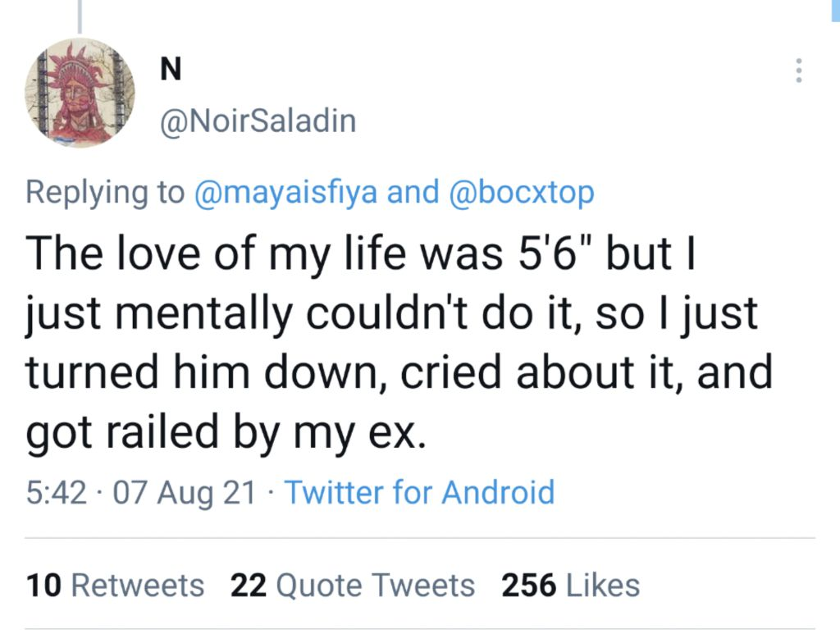Open the @bocxtop mention link
Viewport: 840px width, 634px height.
[x=521, y=192]
